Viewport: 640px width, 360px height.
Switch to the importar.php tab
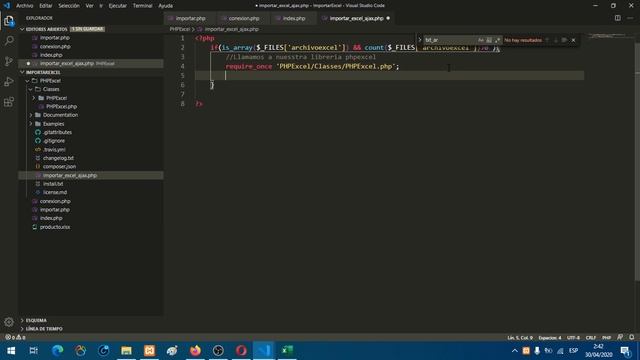190,18
